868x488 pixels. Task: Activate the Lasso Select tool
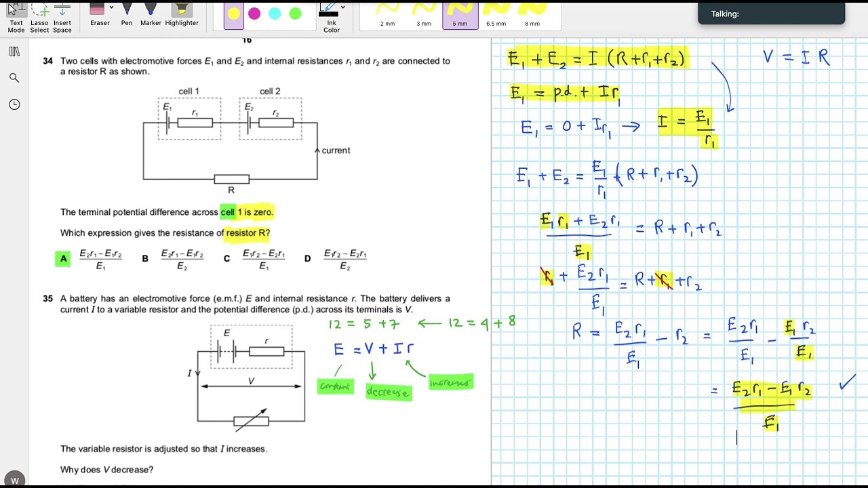[39, 17]
